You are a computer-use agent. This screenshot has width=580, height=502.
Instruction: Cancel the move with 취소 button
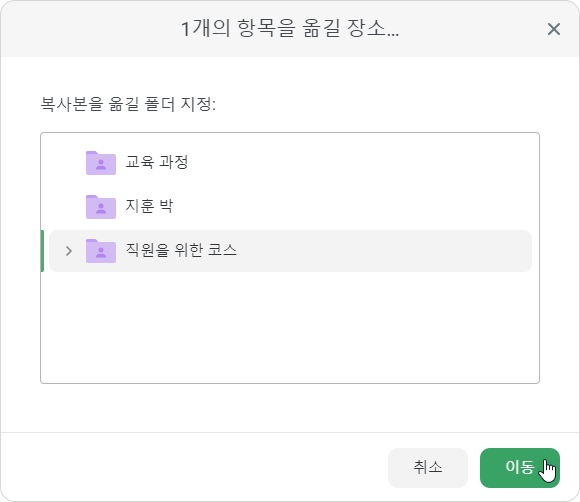428,468
